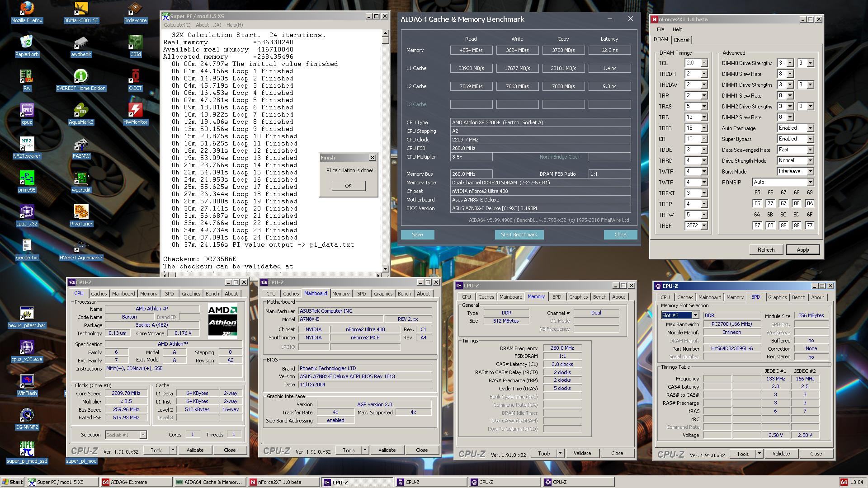Open Geode.txt file icon
868x488 pixels.
tap(27, 249)
